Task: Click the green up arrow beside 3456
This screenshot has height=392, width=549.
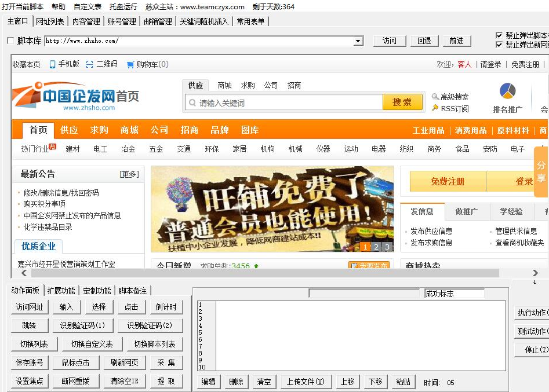Action: (x=256, y=266)
